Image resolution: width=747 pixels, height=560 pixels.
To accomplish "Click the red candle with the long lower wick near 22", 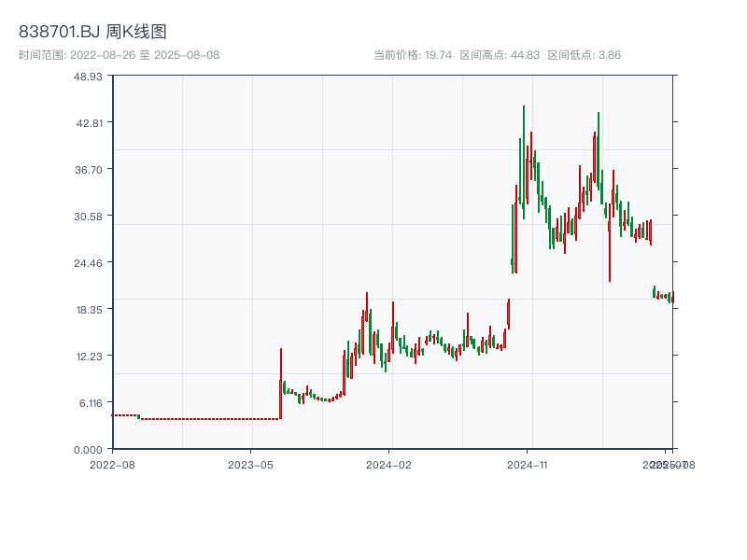I will pos(610,243).
